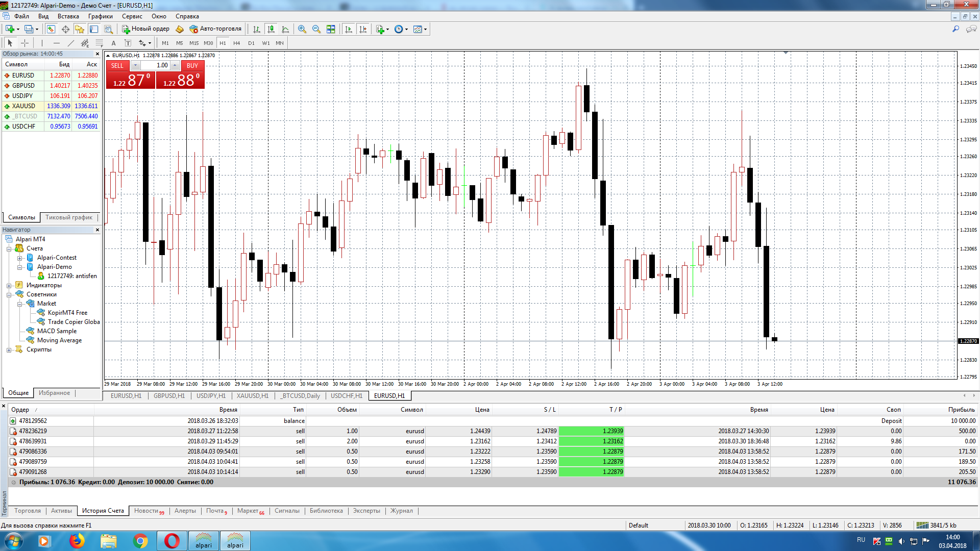The height and width of the screenshot is (551, 980).
Task: Toggle the Market Watch panel icon
Action: click(x=51, y=29)
